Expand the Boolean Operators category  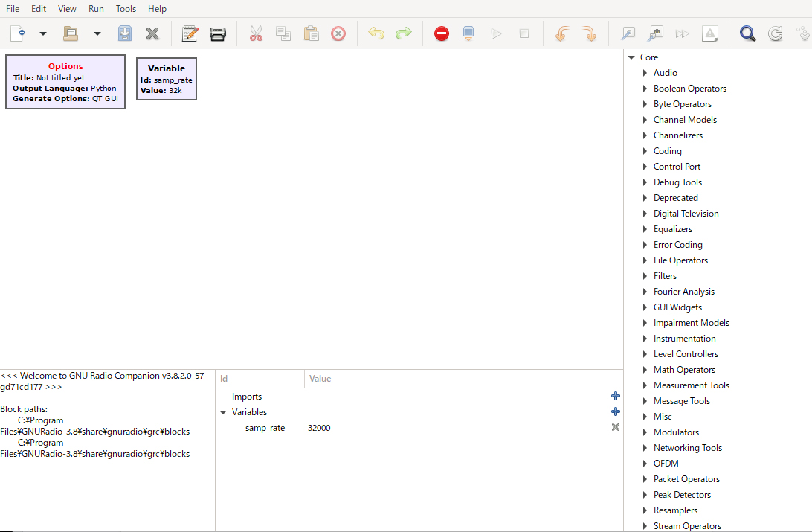(x=645, y=89)
